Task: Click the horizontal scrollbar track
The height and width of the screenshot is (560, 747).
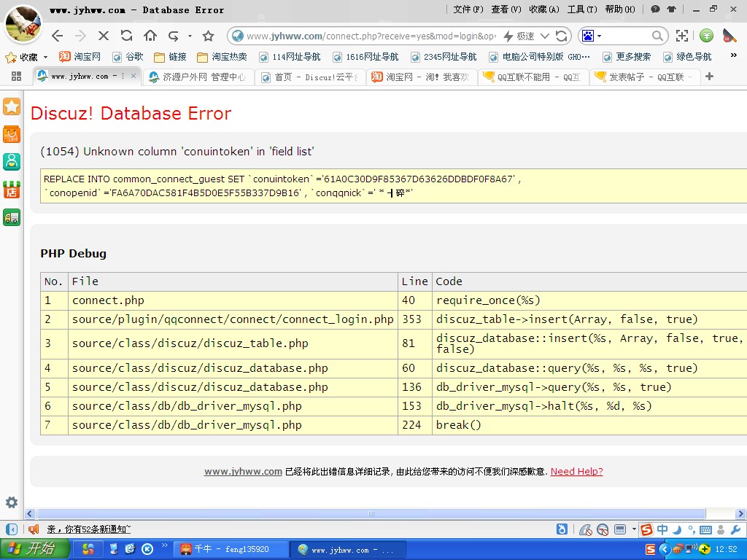Action: pyautogui.click(x=719, y=513)
